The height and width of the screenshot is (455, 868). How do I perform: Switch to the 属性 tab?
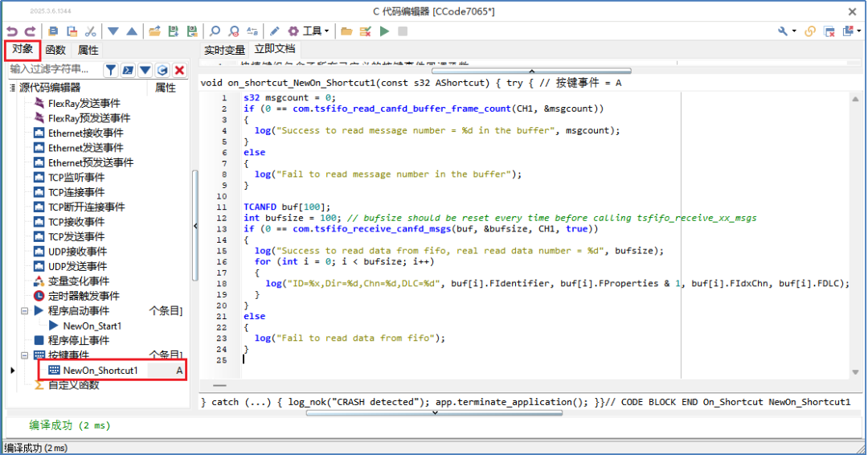(88, 50)
